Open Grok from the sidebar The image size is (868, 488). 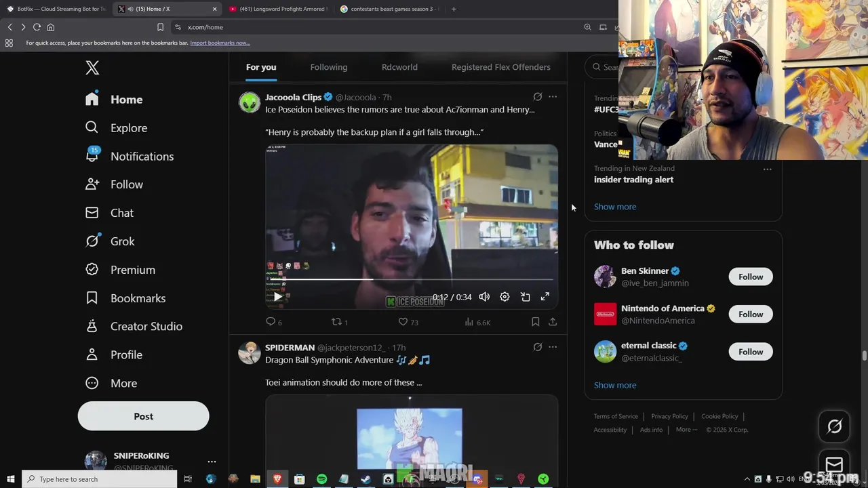[110, 241]
